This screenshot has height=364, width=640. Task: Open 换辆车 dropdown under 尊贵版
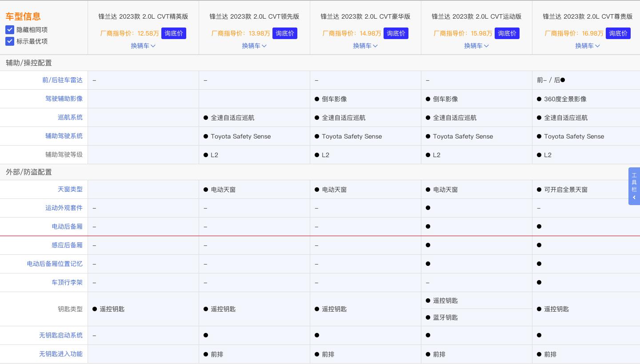click(x=588, y=46)
